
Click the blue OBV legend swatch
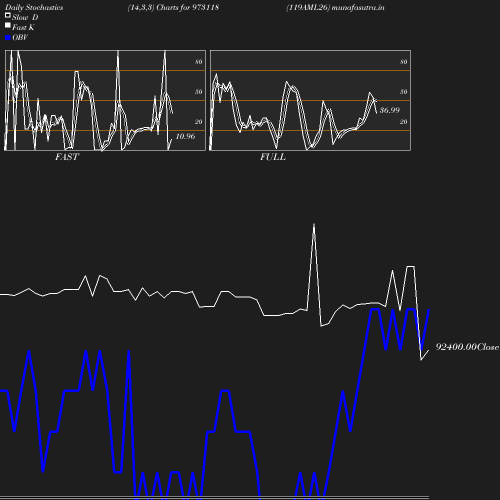point(8,38)
